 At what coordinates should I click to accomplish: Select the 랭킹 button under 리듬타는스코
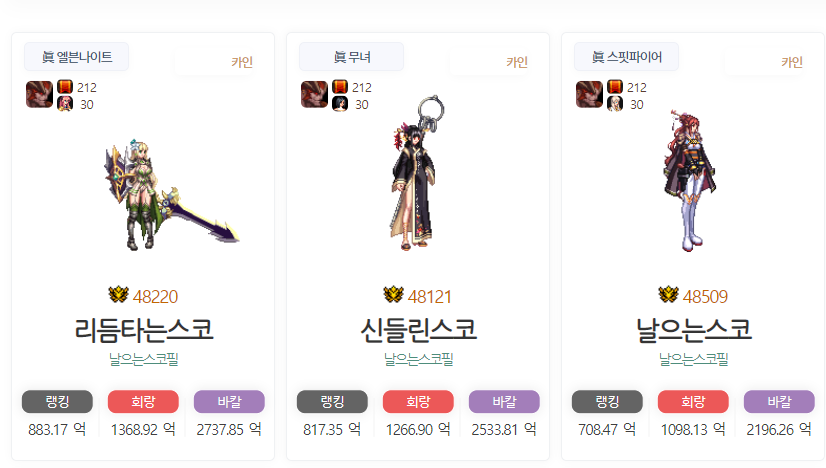pos(57,402)
